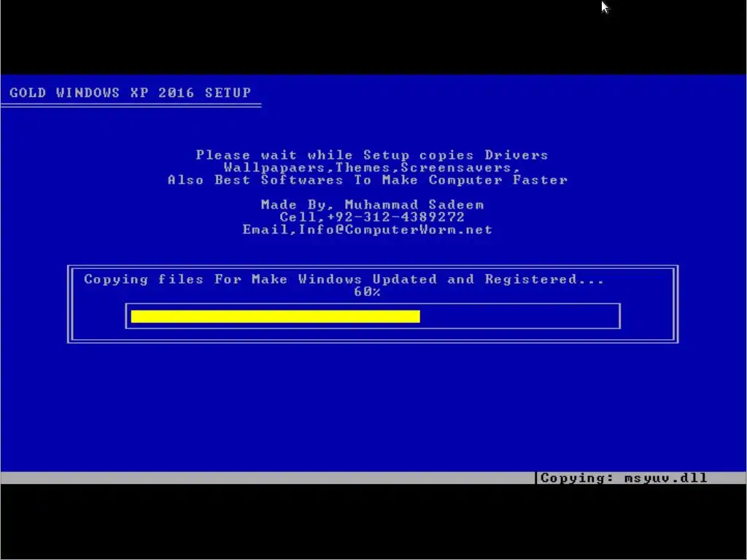Click the GOLD WINDOWS XP 2016 SETUP title

[x=130, y=93]
